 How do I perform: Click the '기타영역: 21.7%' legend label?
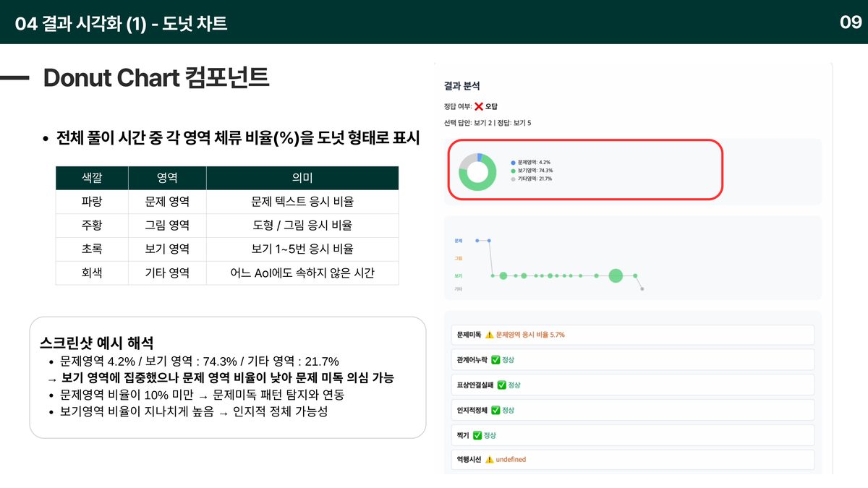click(535, 179)
